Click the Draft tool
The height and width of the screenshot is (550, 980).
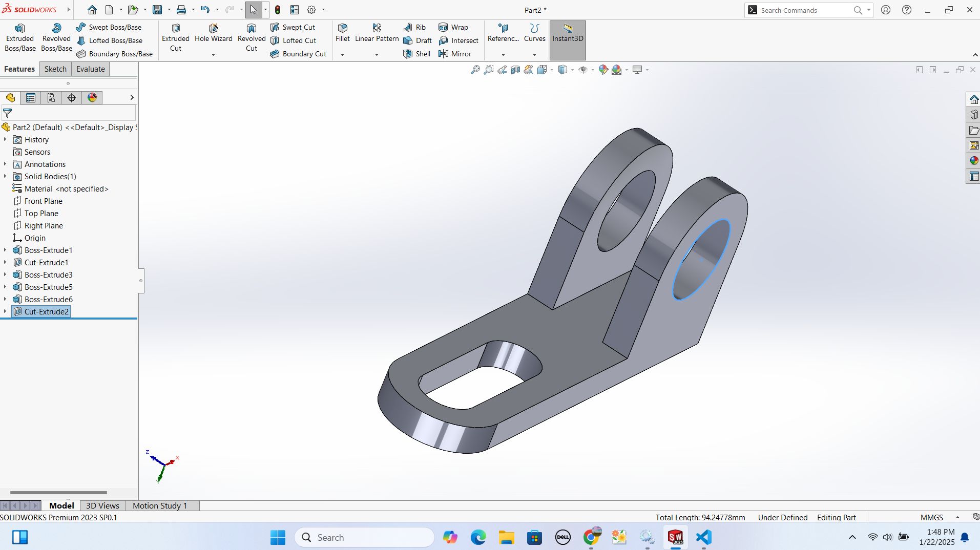pyautogui.click(x=418, y=40)
